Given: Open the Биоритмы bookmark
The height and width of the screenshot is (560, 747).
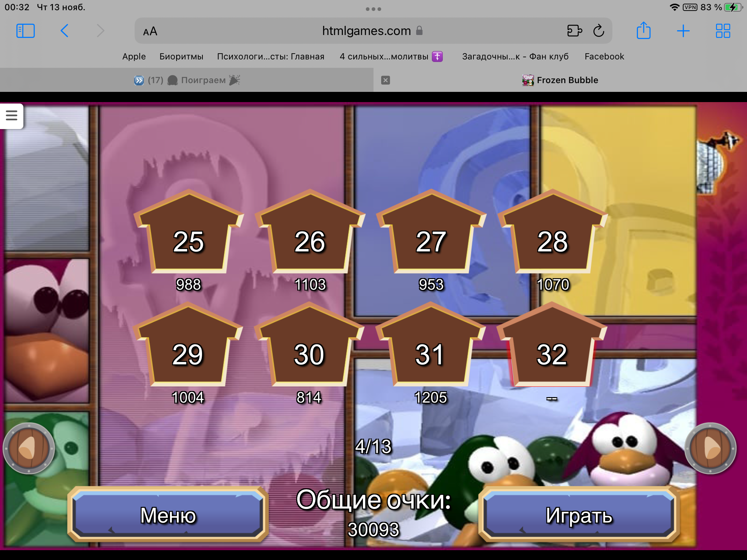Looking at the screenshot, I should click(x=181, y=57).
